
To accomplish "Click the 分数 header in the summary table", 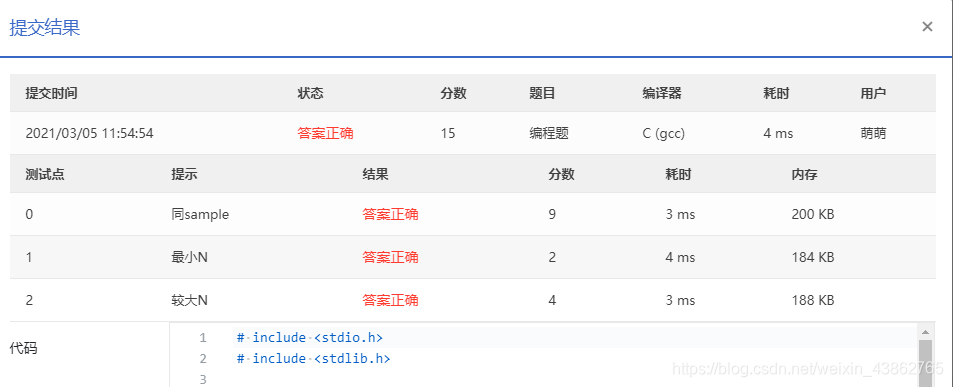I will pos(453,94).
